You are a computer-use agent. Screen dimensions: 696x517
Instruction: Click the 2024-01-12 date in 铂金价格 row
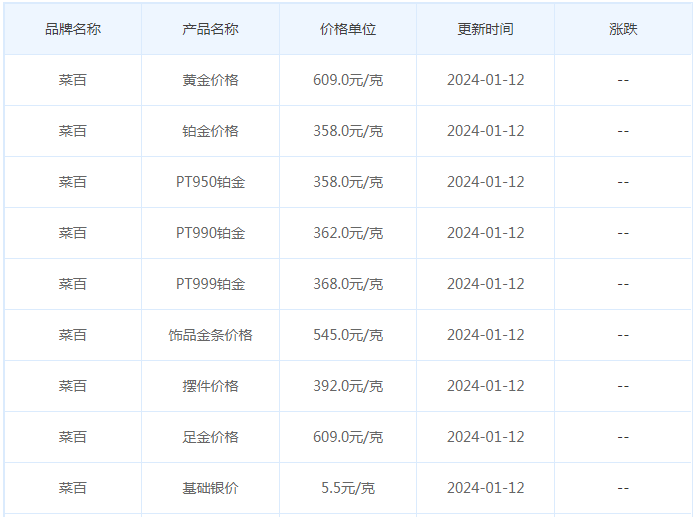[486, 131]
